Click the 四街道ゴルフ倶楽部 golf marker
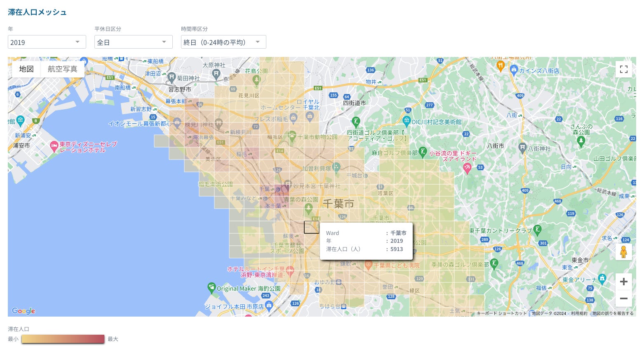The image size is (644, 350). pos(356,122)
